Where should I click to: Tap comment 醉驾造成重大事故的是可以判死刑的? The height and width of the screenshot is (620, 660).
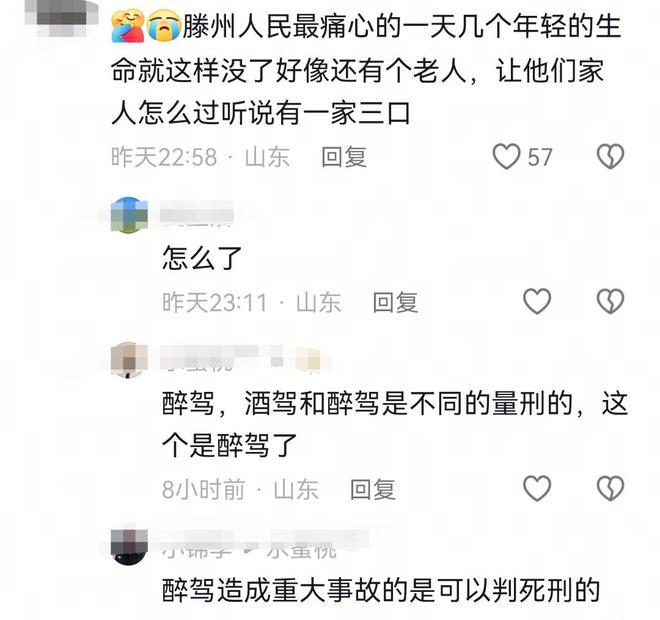[x=381, y=590]
